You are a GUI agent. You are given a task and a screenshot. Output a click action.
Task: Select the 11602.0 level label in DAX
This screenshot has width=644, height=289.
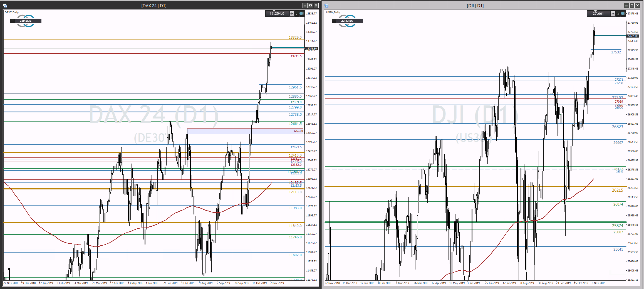pyautogui.click(x=295, y=255)
